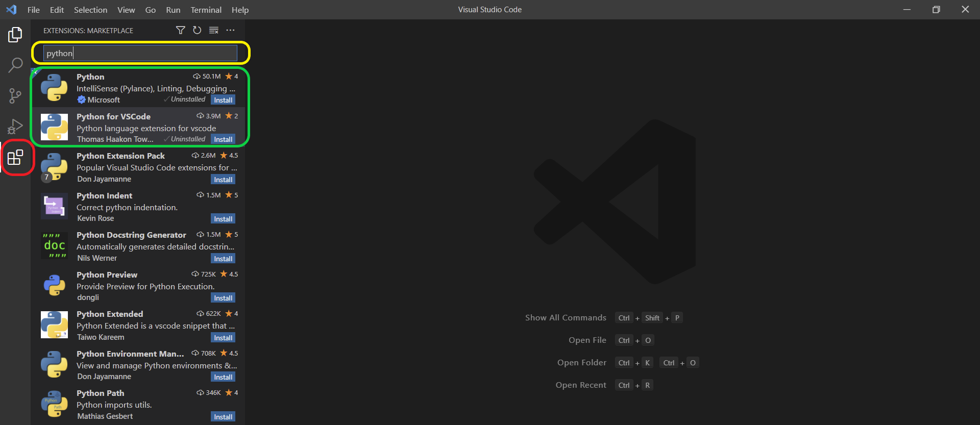
Task: Click the Python Extension Pack logo
Action: [x=54, y=166]
